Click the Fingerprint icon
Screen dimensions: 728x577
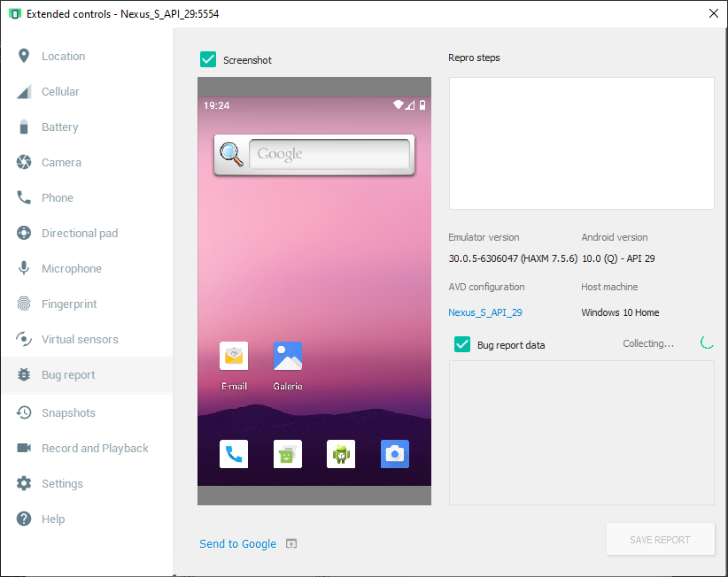tap(24, 304)
